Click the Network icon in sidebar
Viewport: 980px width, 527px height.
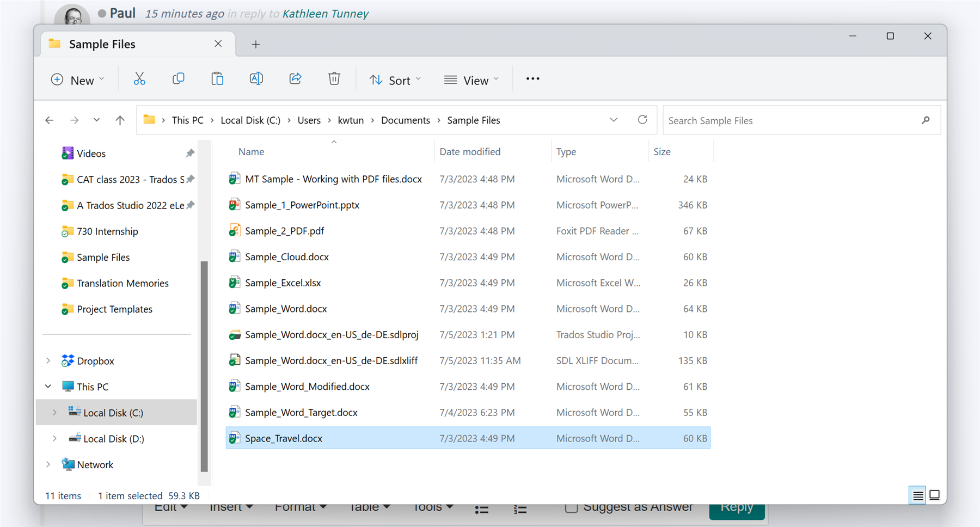(x=68, y=464)
